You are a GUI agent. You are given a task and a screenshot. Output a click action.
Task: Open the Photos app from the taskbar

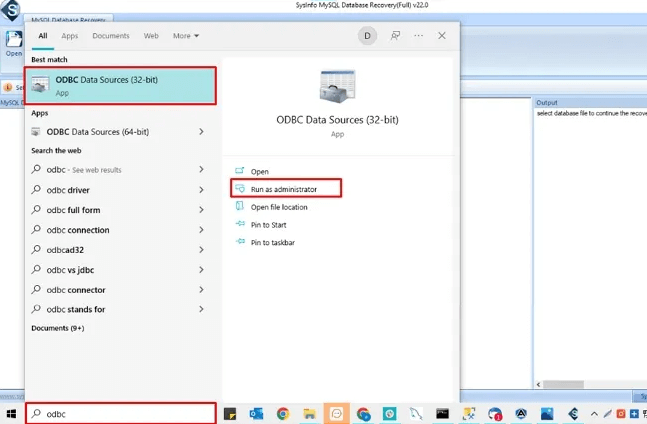[547, 414]
